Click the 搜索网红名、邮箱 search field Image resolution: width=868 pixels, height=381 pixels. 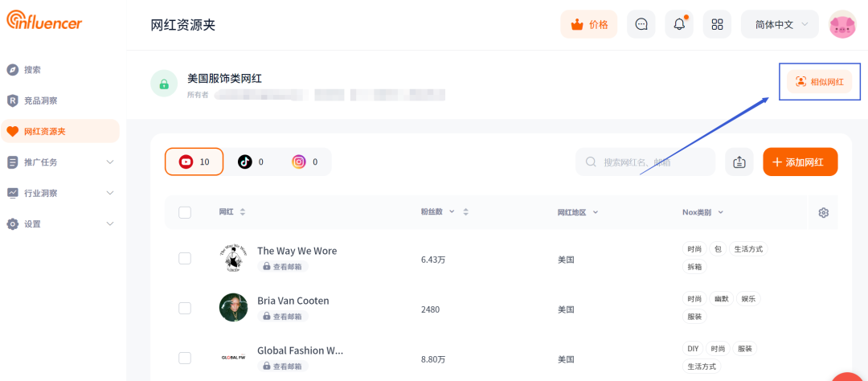[x=645, y=162]
